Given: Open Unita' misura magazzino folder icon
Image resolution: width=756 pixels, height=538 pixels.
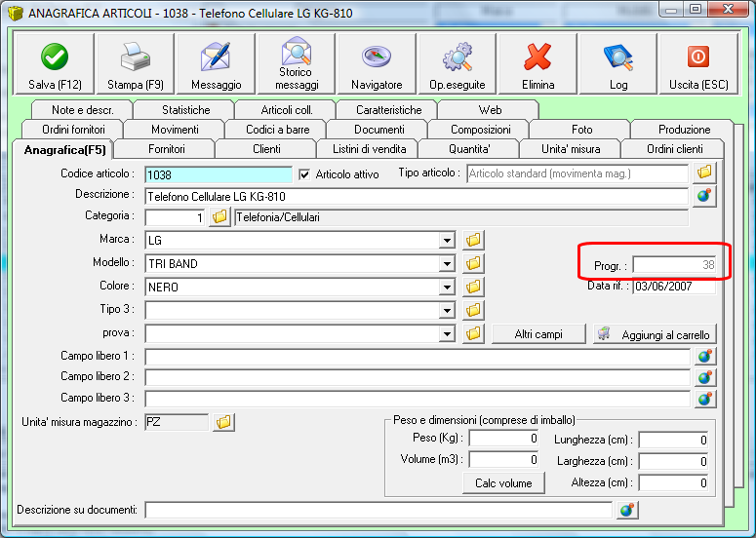Looking at the screenshot, I should [223, 422].
